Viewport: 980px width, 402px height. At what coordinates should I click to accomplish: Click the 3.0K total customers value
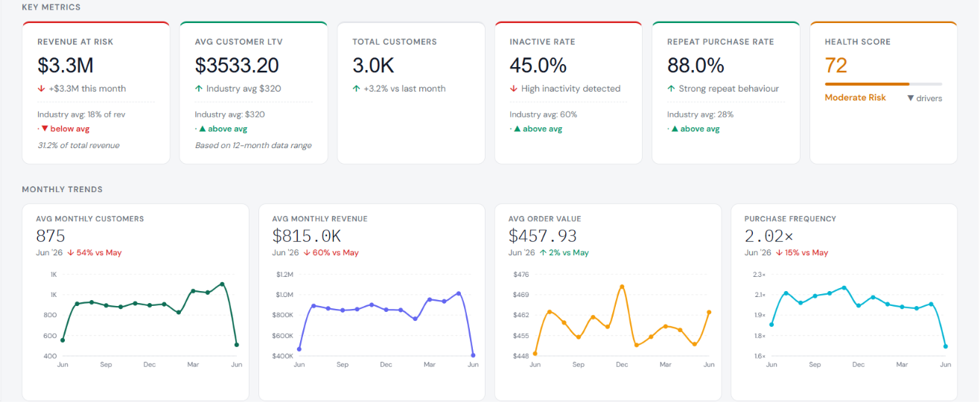click(373, 66)
